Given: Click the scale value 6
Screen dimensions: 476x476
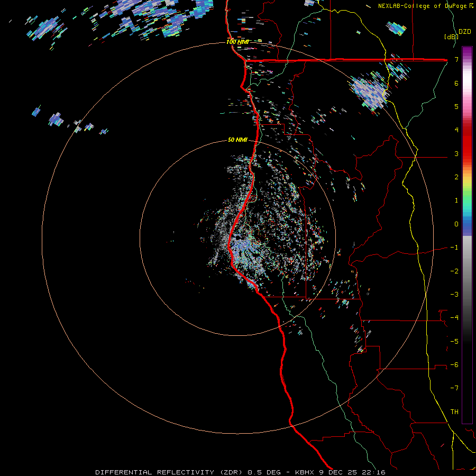Looking at the screenshot, I should point(456,83).
